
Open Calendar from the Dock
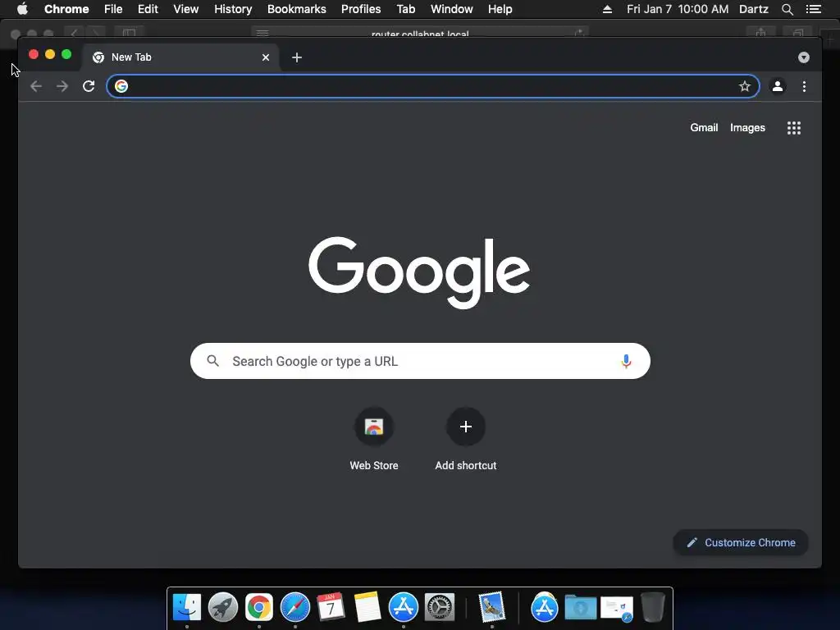coord(331,607)
